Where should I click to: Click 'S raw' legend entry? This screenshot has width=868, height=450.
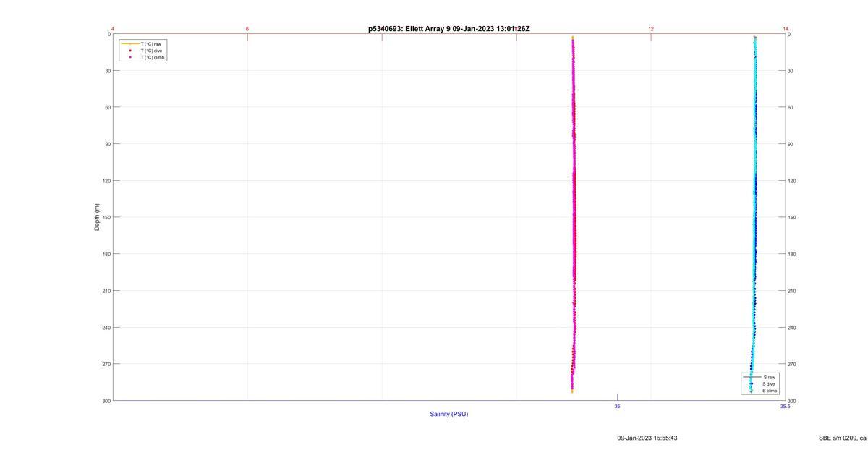point(769,377)
